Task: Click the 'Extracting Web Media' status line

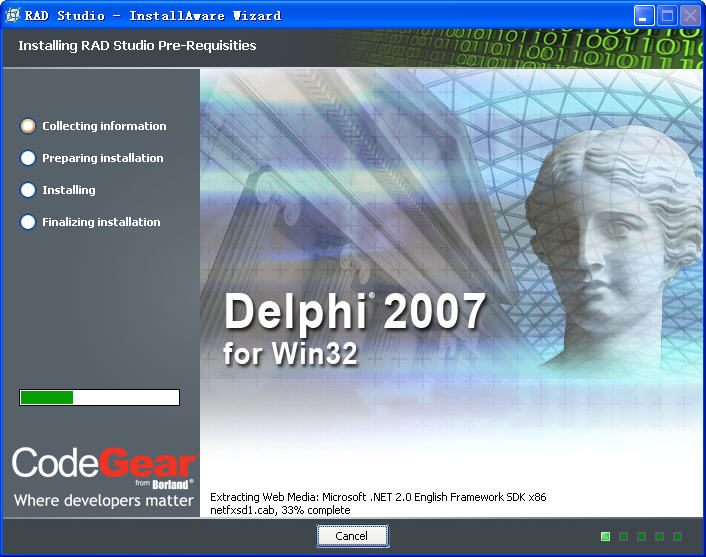Action: coord(378,497)
